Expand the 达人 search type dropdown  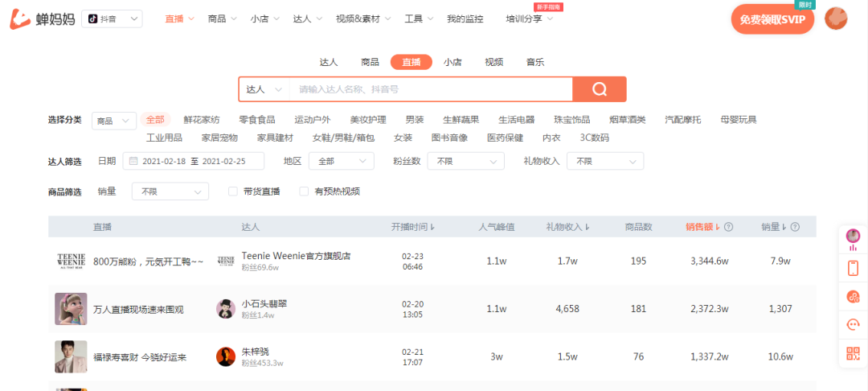[264, 89]
